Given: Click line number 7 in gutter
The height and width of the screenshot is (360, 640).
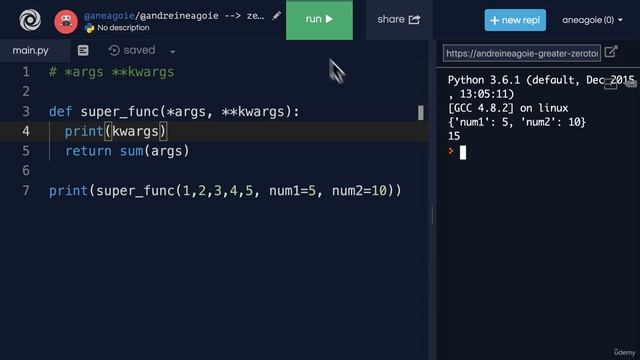Looking at the screenshot, I should [x=26, y=191].
